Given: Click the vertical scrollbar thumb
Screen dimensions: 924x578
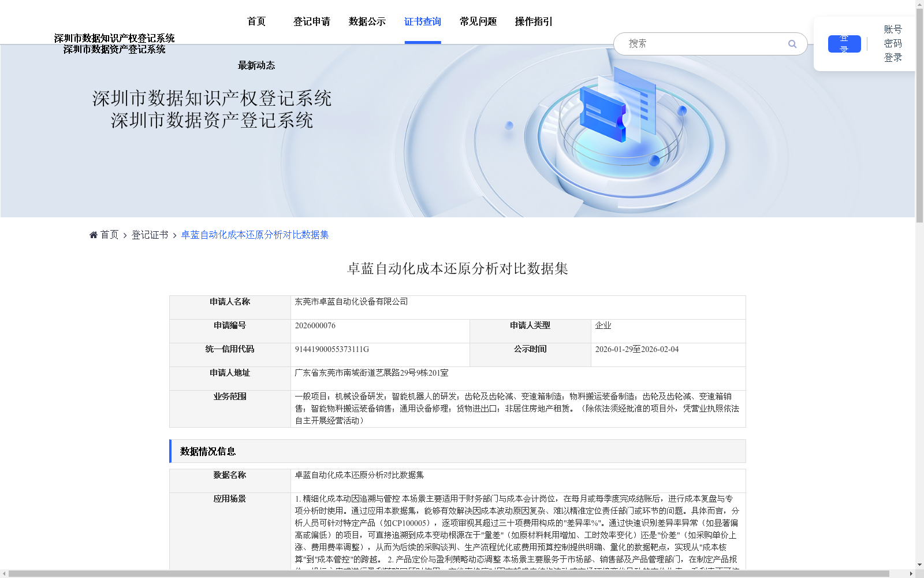Looking at the screenshot, I should pos(919,116).
